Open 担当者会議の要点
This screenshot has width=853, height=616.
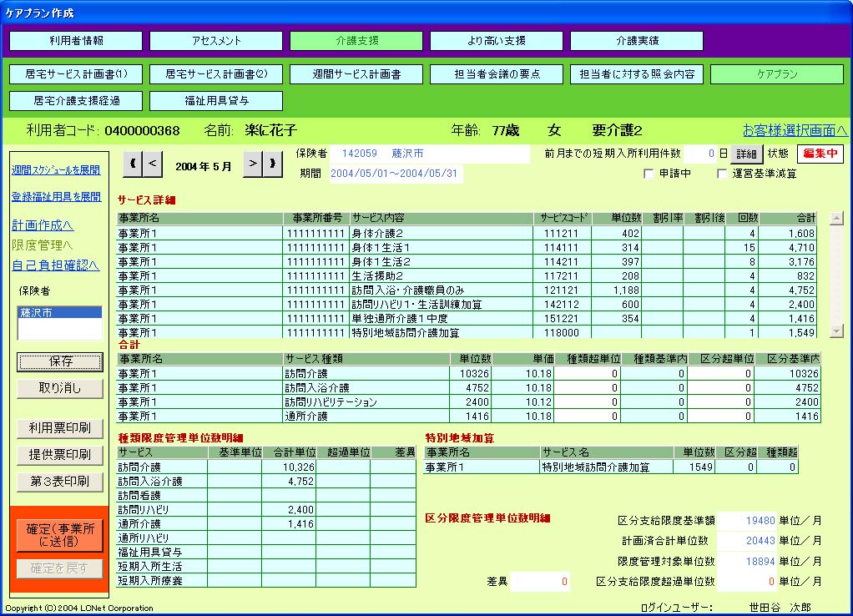point(497,74)
